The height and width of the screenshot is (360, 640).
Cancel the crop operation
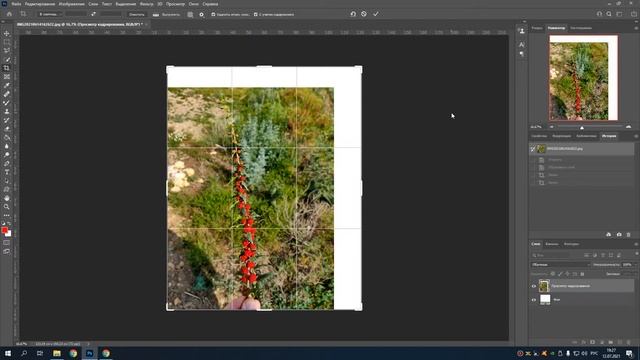pyautogui.click(x=364, y=14)
